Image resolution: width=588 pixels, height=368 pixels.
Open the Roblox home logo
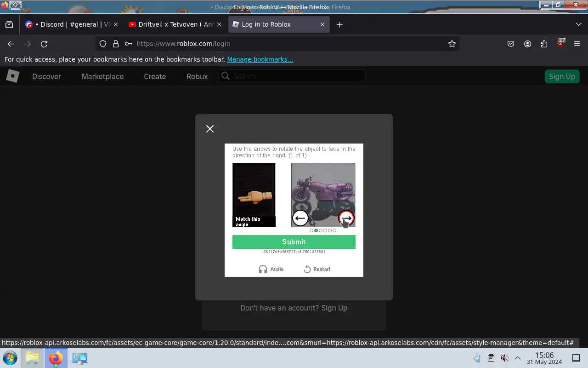pyautogui.click(x=12, y=76)
